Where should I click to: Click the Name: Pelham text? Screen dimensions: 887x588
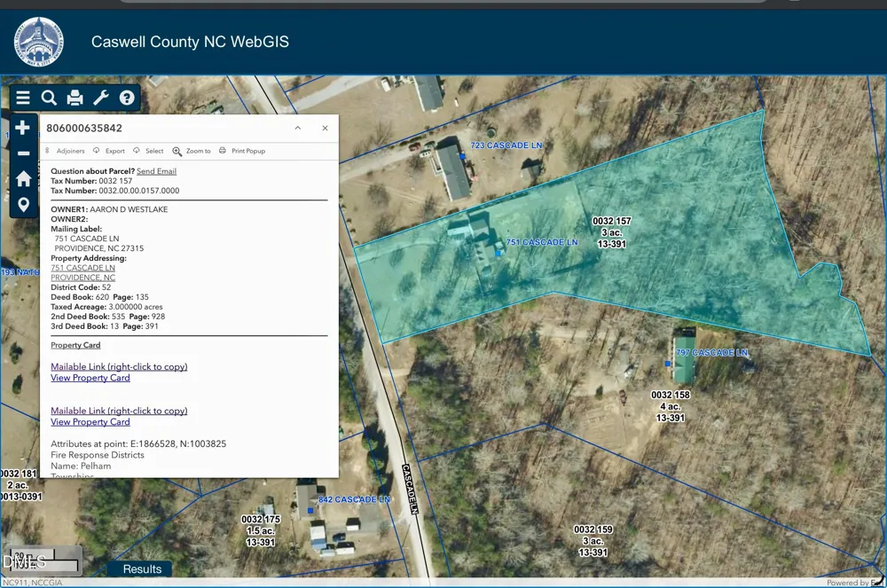[x=81, y=466]
